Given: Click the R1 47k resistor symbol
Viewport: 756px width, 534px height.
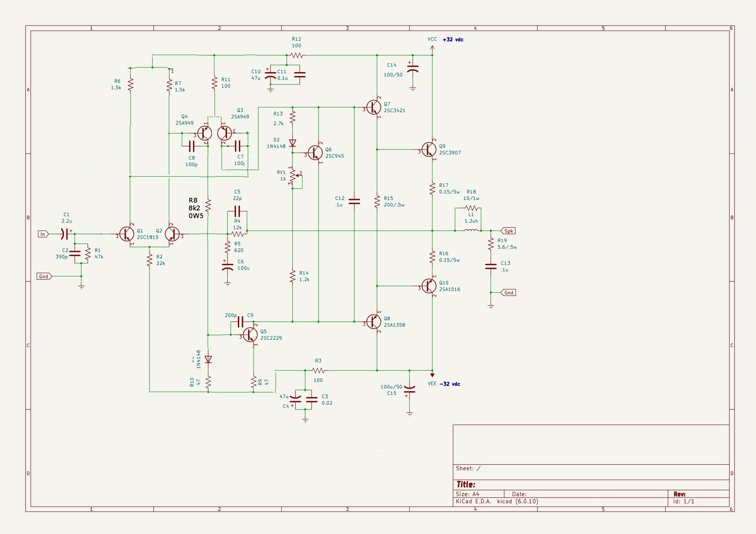Looking at the screenshot, I should point(88,253).
